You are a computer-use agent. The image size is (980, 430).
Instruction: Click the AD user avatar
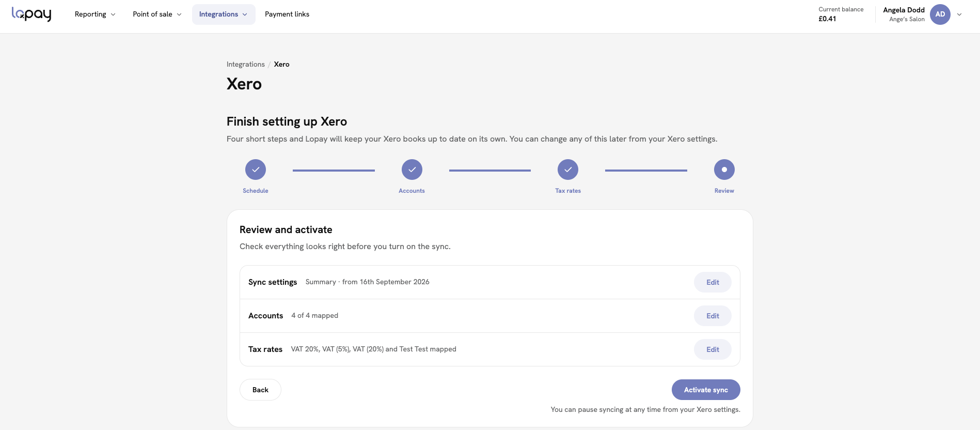(x=940, y=14)
